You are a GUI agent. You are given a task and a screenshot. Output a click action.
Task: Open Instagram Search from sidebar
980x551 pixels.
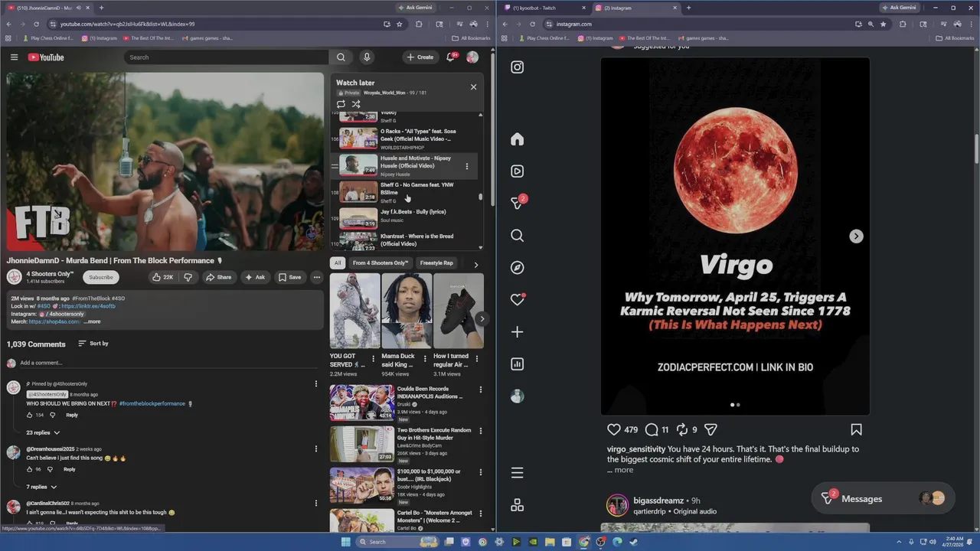tap(518, 236)
